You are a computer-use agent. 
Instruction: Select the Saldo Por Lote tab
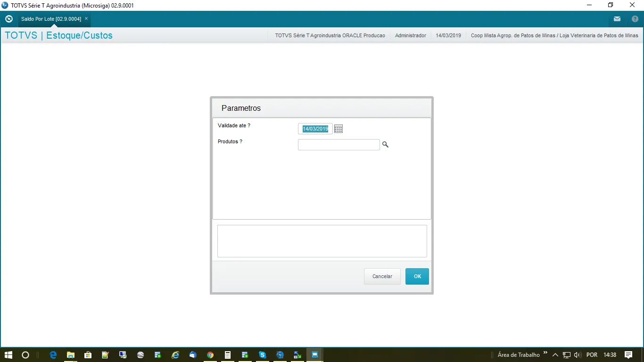pyautogui.click(x=51, y=19)
